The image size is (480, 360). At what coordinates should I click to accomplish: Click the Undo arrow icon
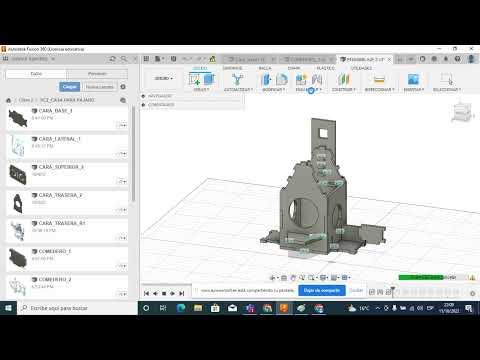(186, 59)
